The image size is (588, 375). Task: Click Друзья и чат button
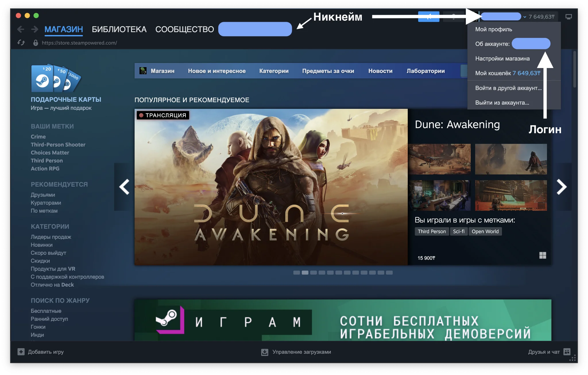tap(549, 352)
